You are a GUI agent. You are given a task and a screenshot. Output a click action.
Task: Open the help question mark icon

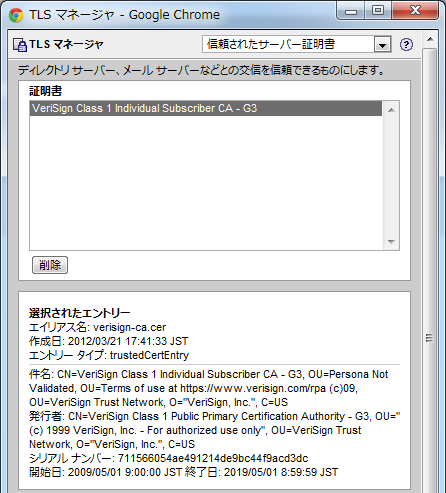click(x=406, y=44)
